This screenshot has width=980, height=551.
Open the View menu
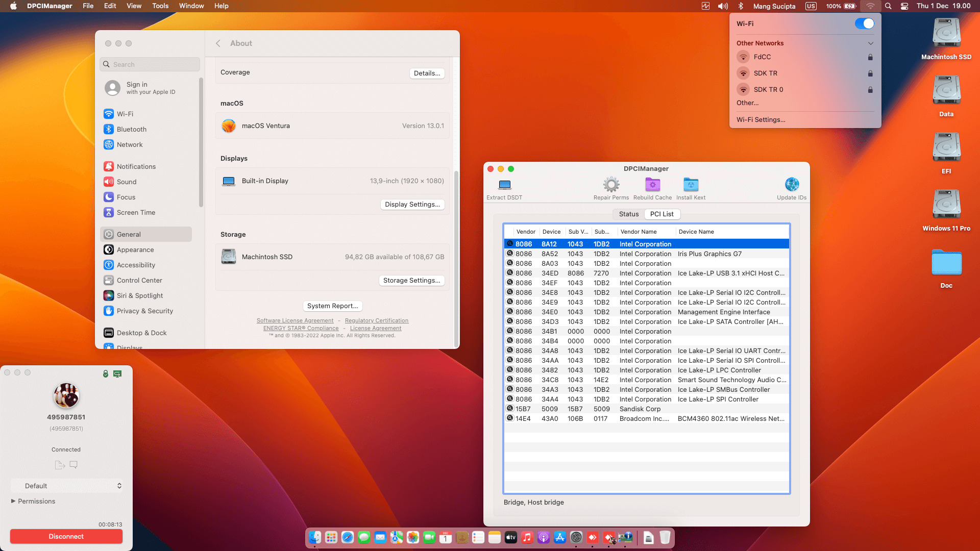[134, 6]
